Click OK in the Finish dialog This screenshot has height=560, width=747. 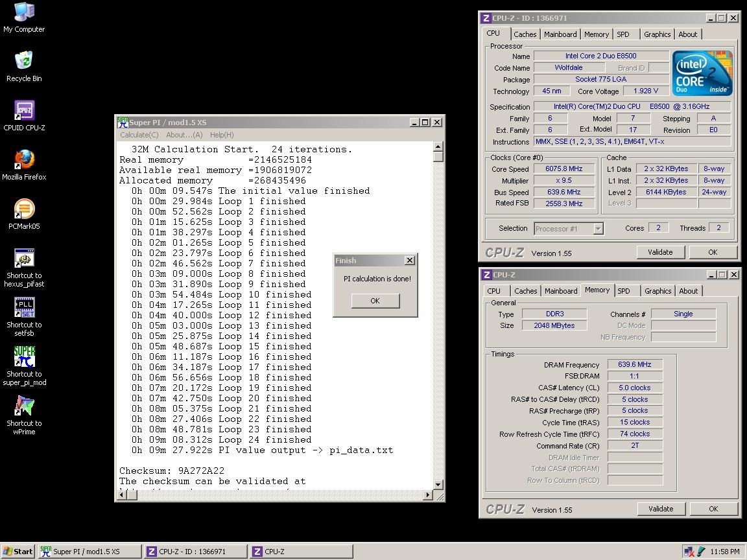coord(375,301)
